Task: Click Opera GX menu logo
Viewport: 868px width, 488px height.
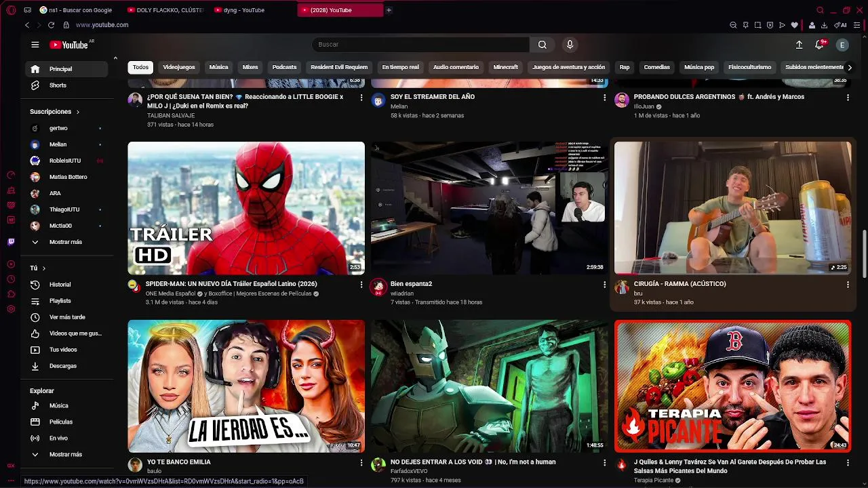Action: coord(11,10)
